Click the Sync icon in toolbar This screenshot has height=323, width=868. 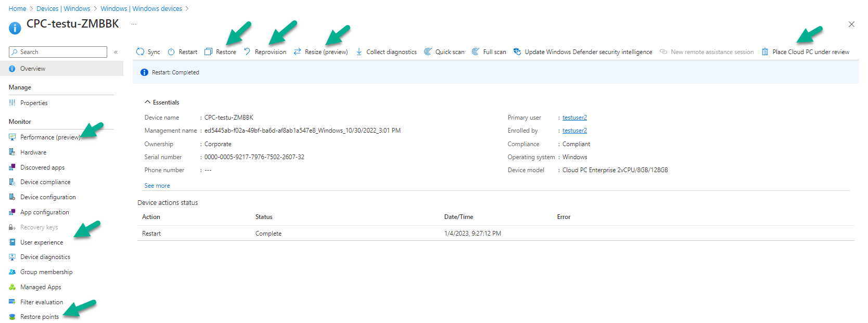point(140,51)
